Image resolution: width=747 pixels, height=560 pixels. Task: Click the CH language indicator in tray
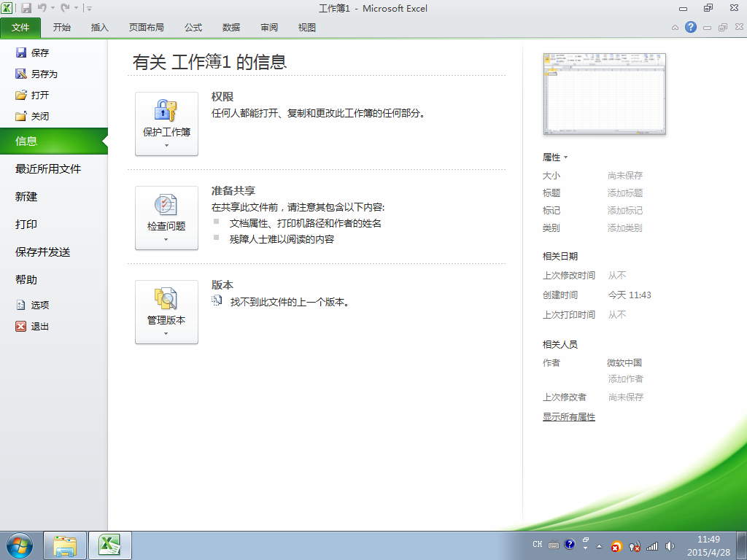click(x=538, y=544)
